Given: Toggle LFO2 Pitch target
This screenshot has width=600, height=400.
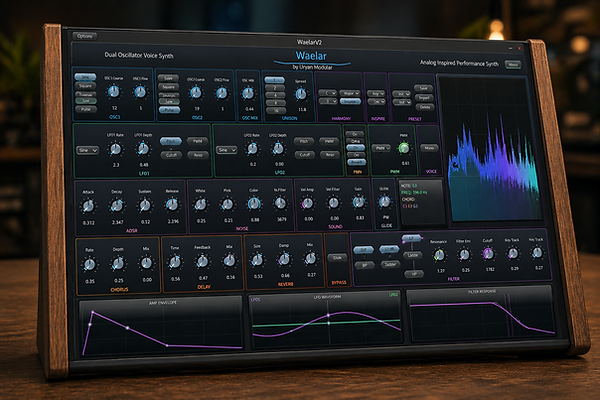Looking at the screenshot, I should coord(304,141).
